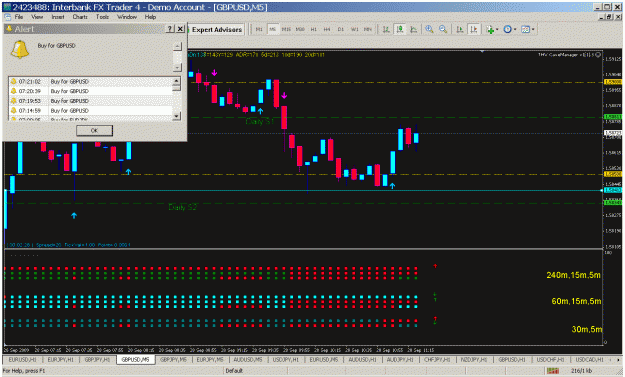
Task: Open the View menu
Action: [37, 17]
